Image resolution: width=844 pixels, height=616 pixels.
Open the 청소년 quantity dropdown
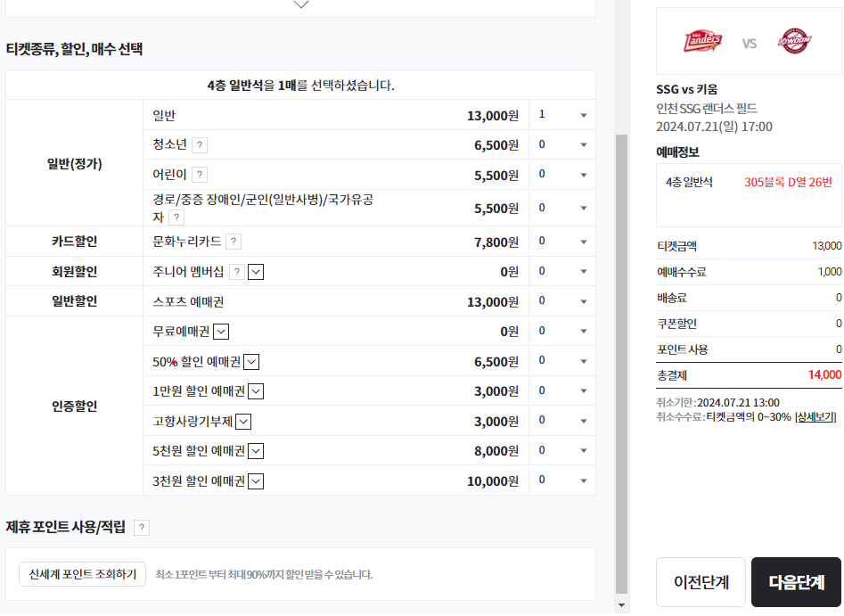561,144
